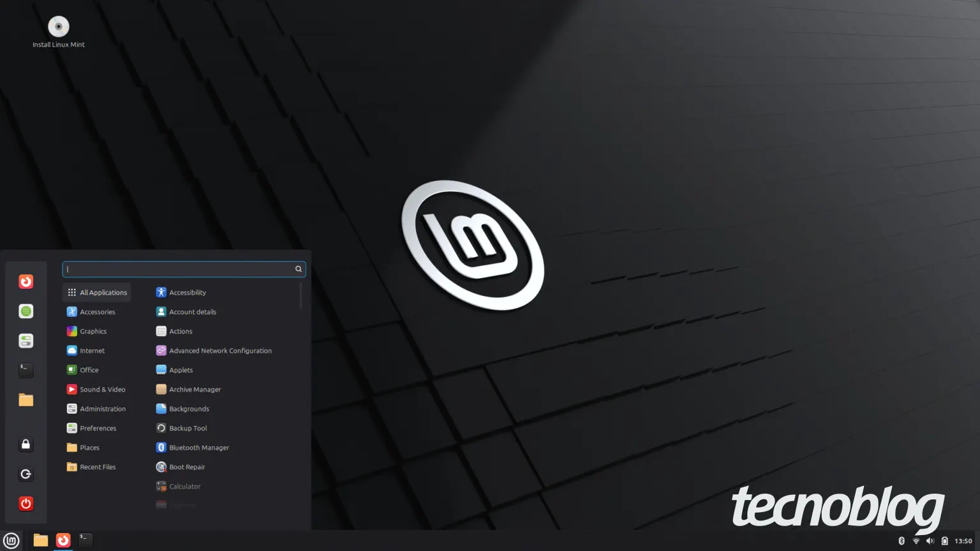Screen dimensions: 980x551
Task: Launch Software Manager from the favorites sidebar
Action: click(26, 311)
